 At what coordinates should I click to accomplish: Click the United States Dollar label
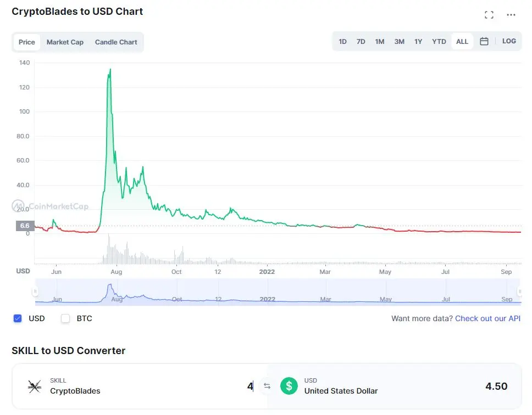tap(341, 391)
